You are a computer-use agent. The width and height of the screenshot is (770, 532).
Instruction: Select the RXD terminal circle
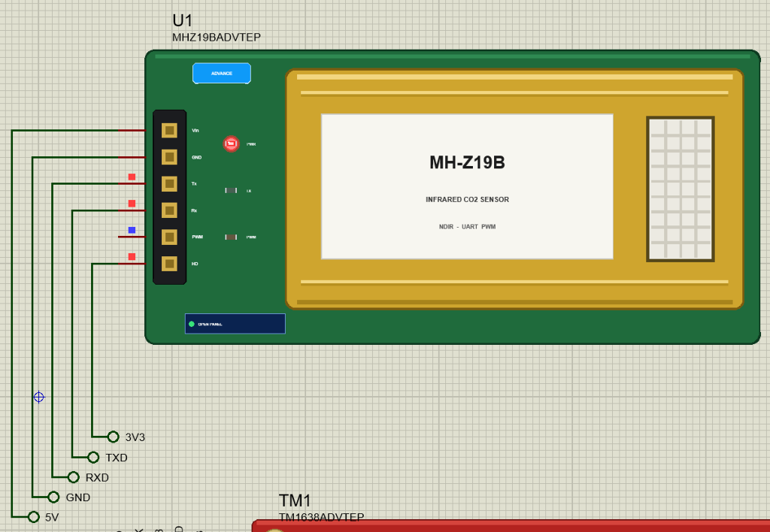73,477
